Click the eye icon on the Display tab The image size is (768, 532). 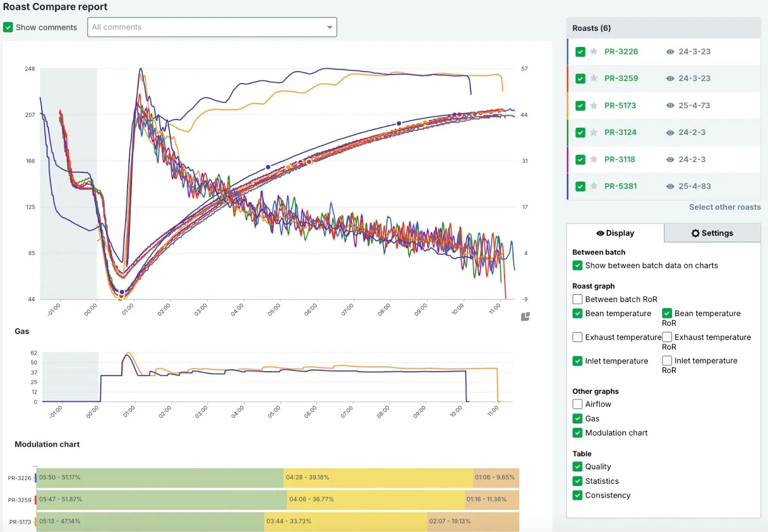[600, 233]
